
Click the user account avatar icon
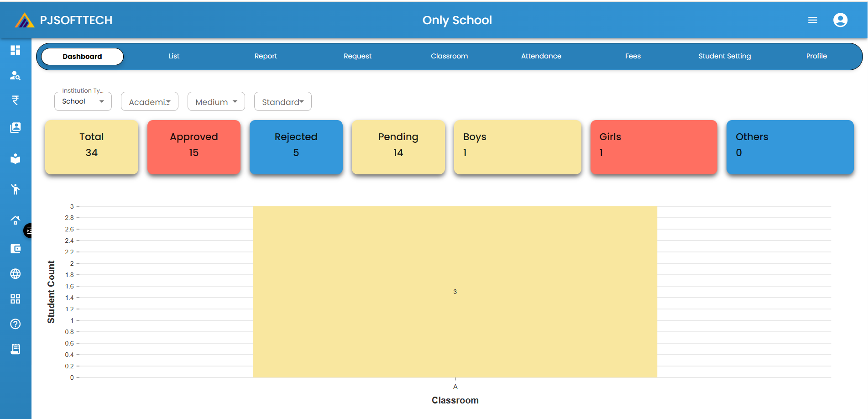tap(840, 20)
